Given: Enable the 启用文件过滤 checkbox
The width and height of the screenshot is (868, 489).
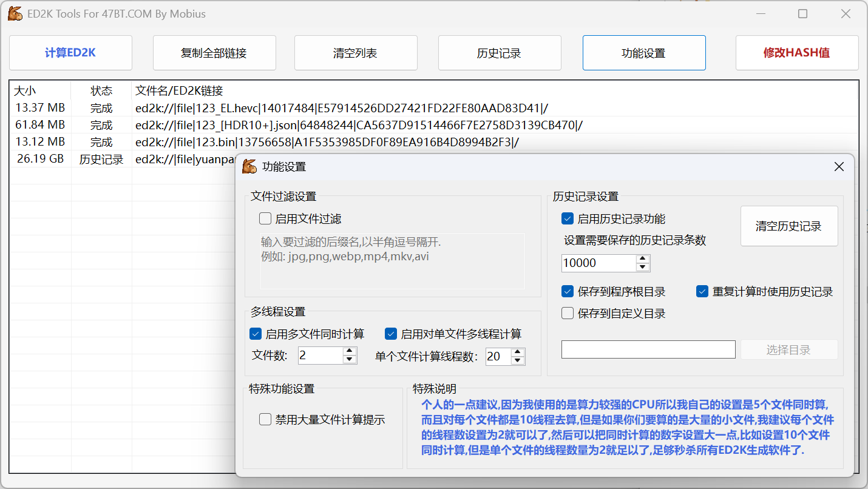Looking at the screenshot, I should coord(265,219).
